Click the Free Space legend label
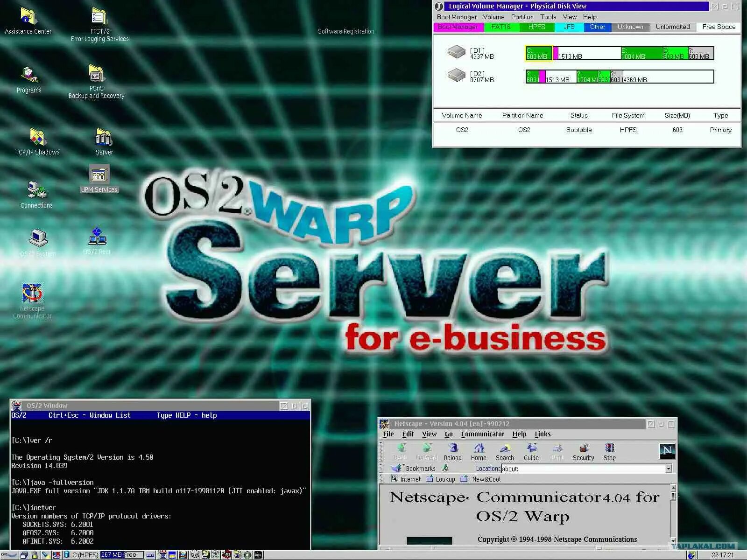This screenshot has width=747, height=560. pos(719,27)
